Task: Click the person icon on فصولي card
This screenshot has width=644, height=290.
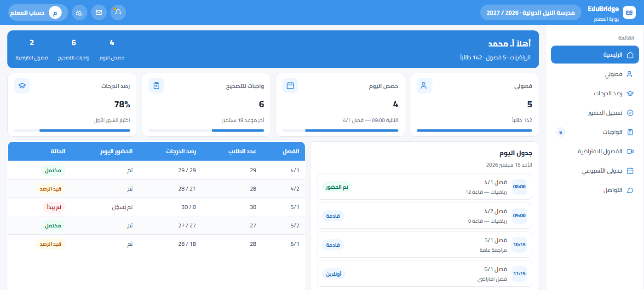Action: [424, 86]
